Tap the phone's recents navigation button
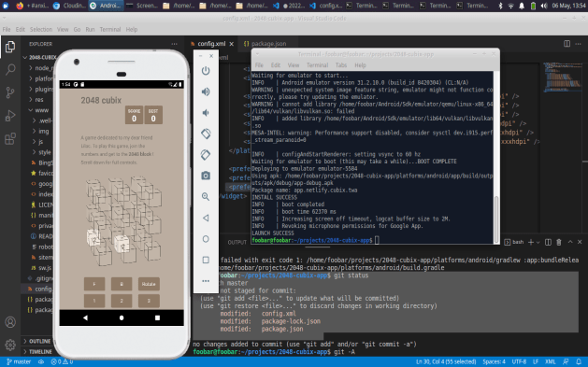 [157, 318]
